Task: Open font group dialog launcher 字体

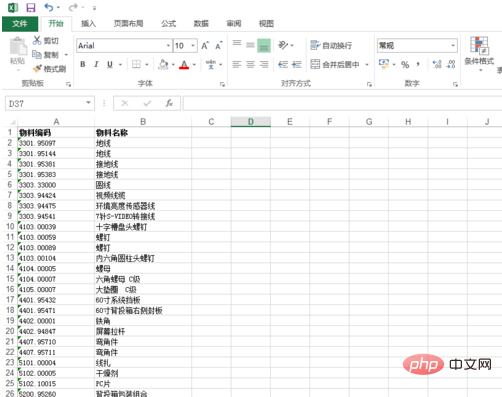Action: (222, 85)
